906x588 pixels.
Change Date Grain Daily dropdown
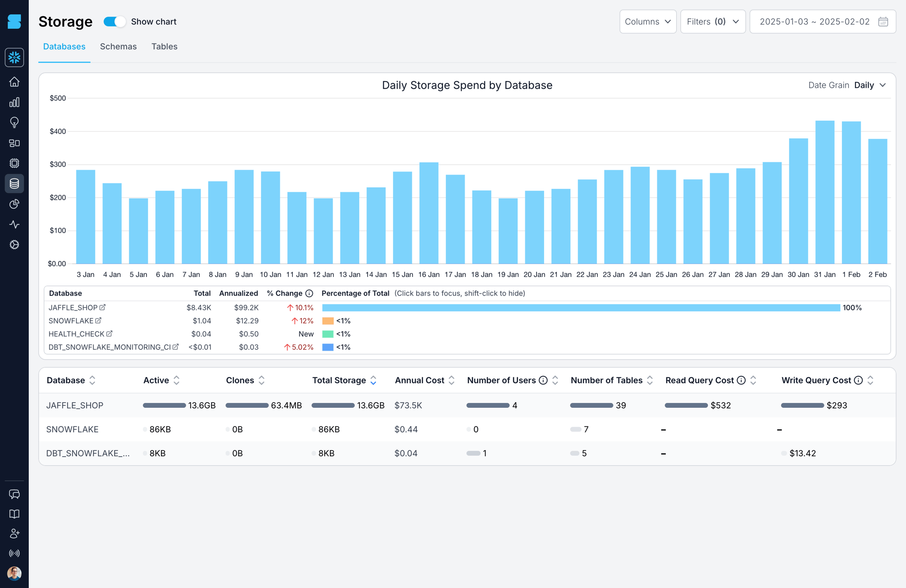(x=870, y=85)
